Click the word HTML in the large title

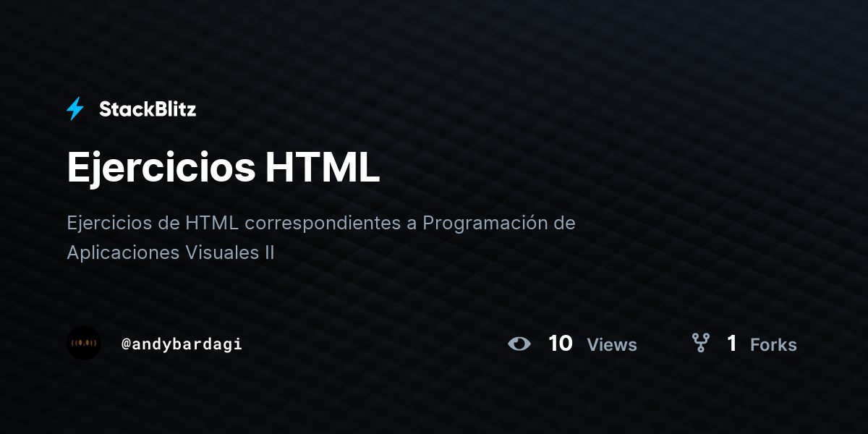[x=323, y=168]
